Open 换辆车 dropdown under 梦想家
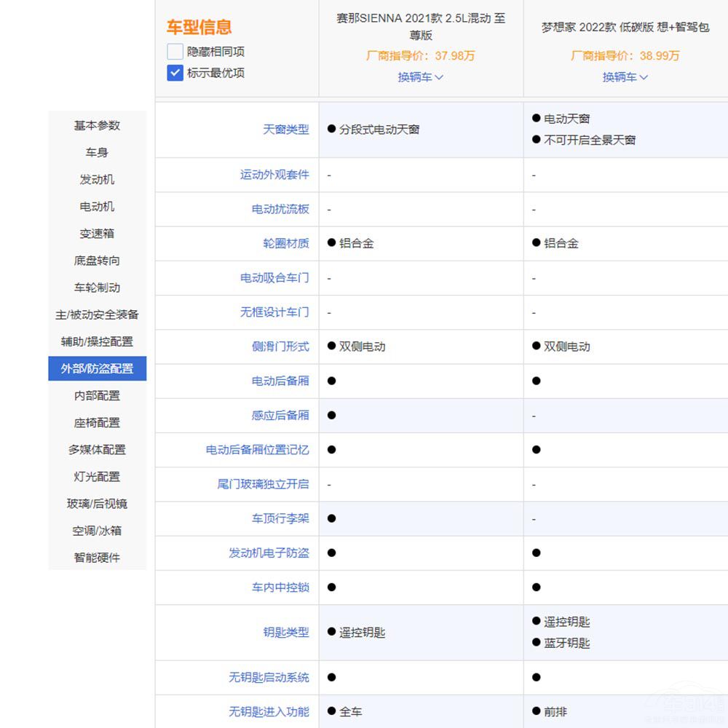Image resolution: width=728 pixels, height=728 pixels. coord(624,77)
